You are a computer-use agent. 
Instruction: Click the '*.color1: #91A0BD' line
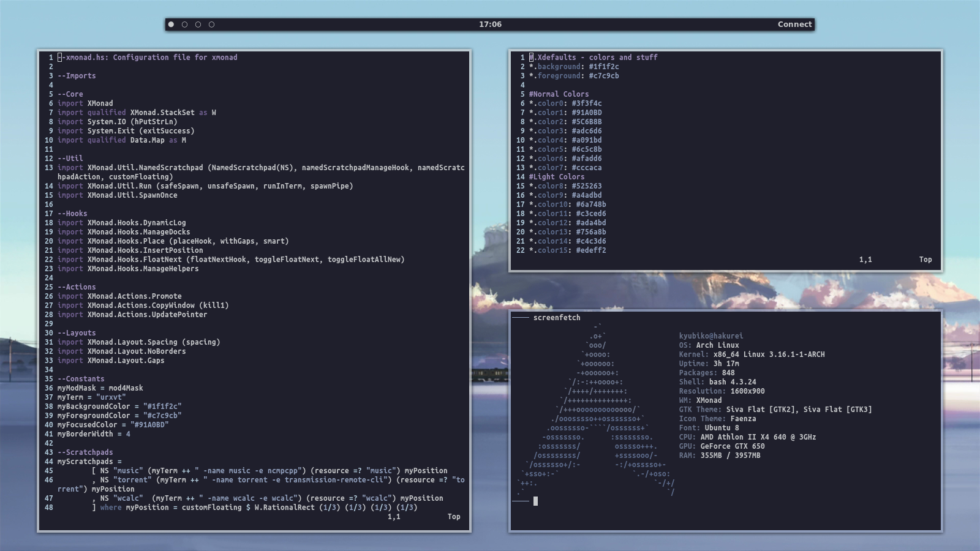coord(565,113)
